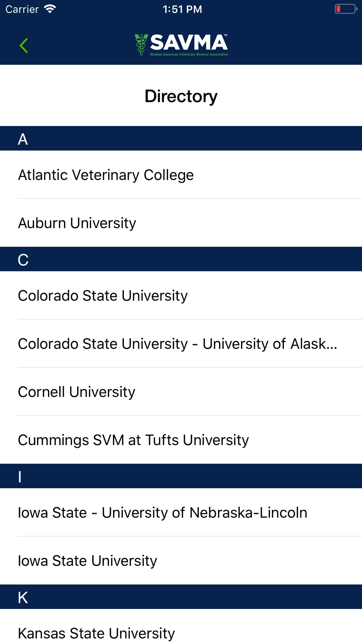Tap the green back arrow

(24, 45)
